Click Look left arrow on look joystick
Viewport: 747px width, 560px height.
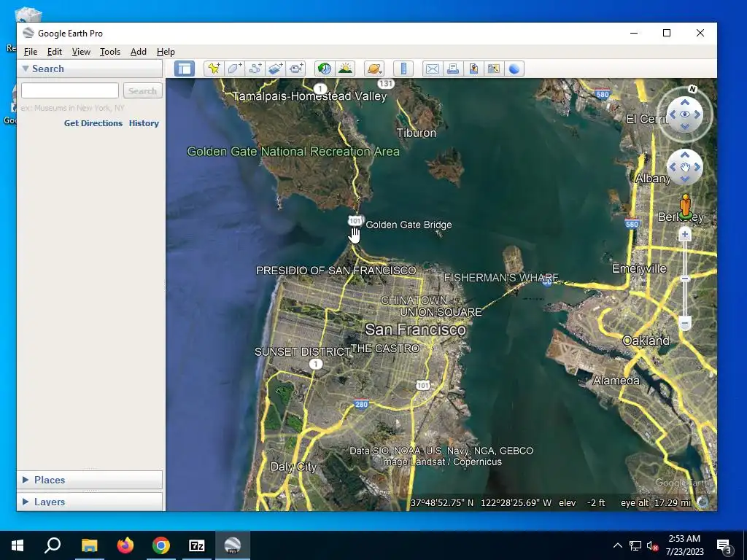click(673, 114)
